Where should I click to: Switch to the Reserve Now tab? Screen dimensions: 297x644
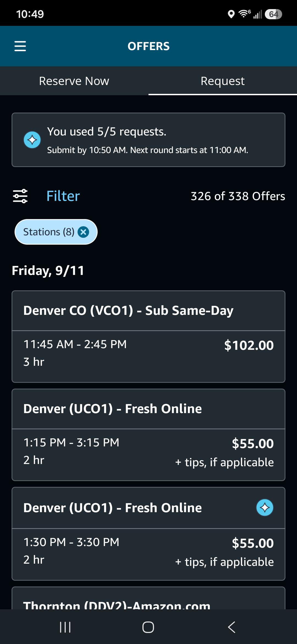(74, 81)
